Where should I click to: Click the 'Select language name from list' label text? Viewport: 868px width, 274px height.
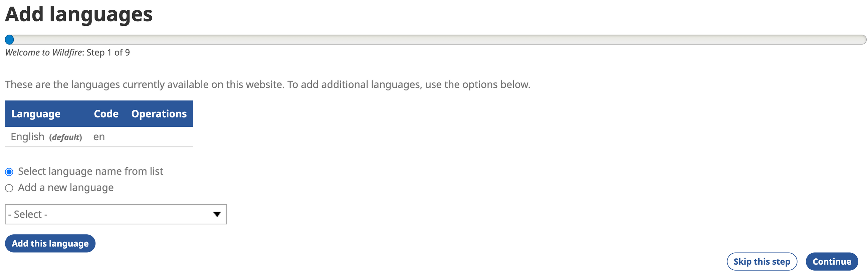click(90, 171)
